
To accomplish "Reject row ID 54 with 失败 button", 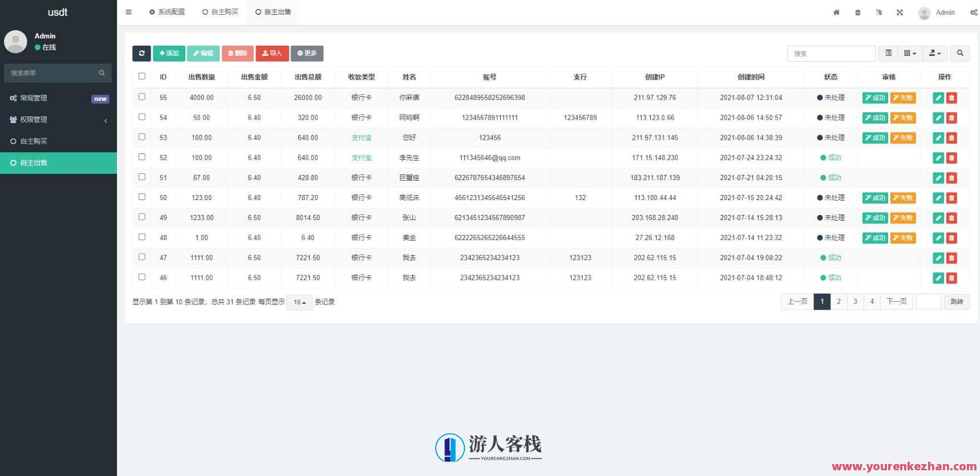I will click(903, 118).
